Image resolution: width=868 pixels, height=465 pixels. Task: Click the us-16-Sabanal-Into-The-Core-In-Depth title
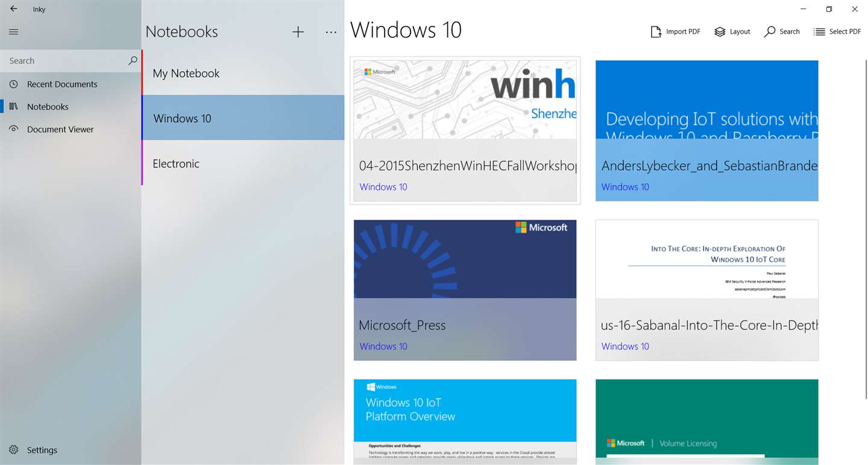coord(709,325)
